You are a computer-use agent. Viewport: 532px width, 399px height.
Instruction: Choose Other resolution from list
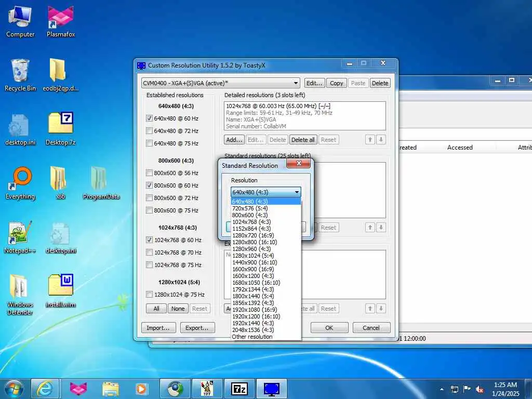coord(266,337)
